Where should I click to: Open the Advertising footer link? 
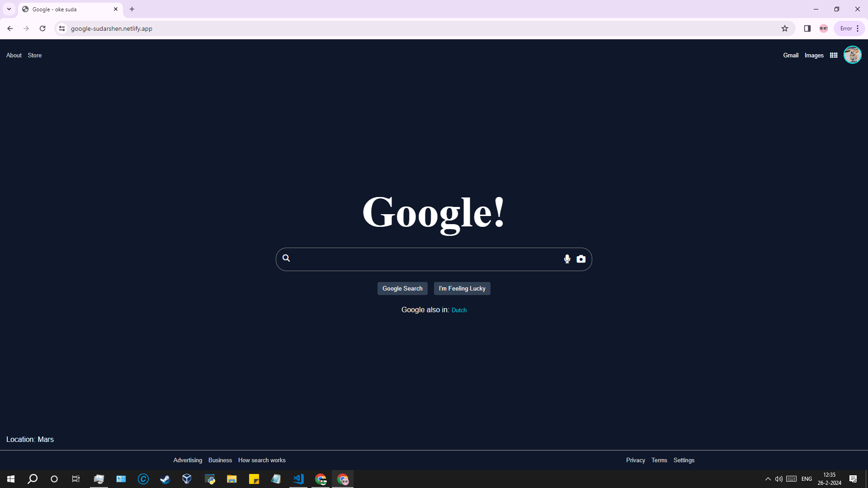(x=188, y=460)
